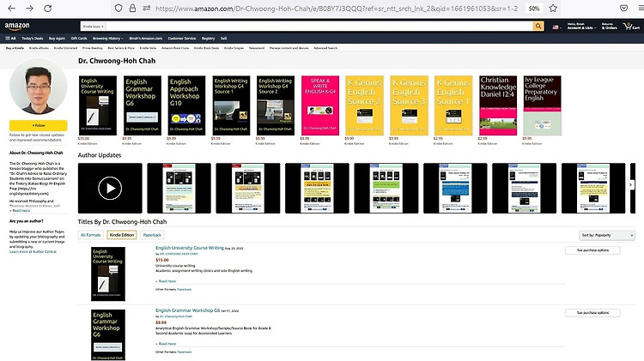Click the Amazon logo

point(17,27)
